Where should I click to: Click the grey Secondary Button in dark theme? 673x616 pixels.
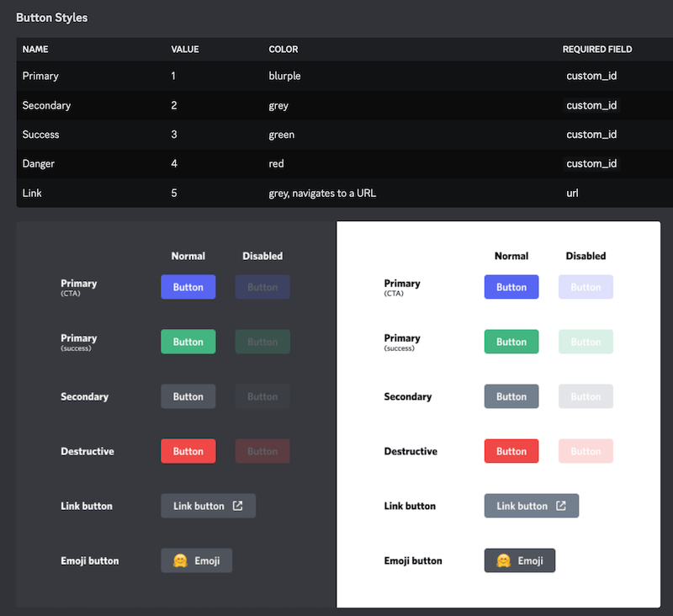[188, 396]
